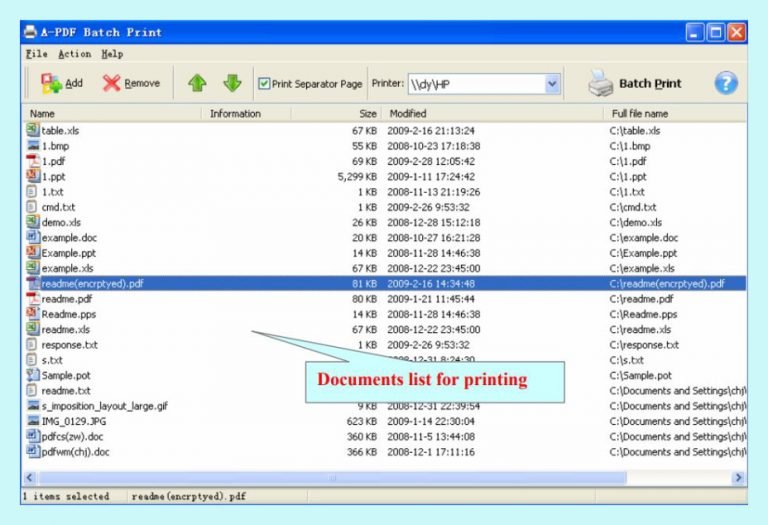Select the s.txt file icon
This screenshot has height=525, width=768.
click(x=32, y=359)
